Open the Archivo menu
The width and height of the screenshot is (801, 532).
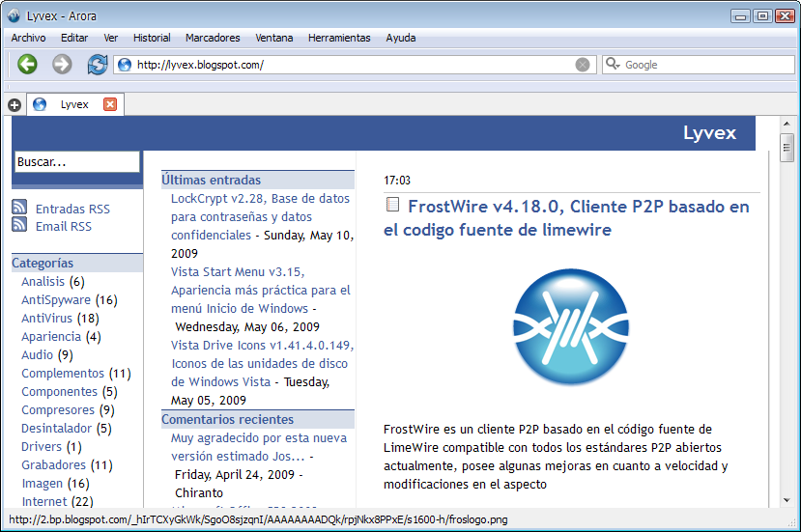click(29, 38)
